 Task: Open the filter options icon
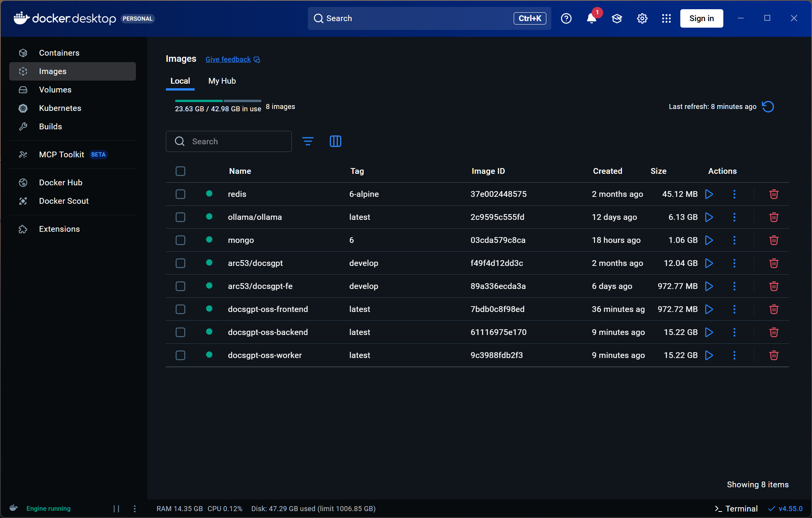click(308, 141)
